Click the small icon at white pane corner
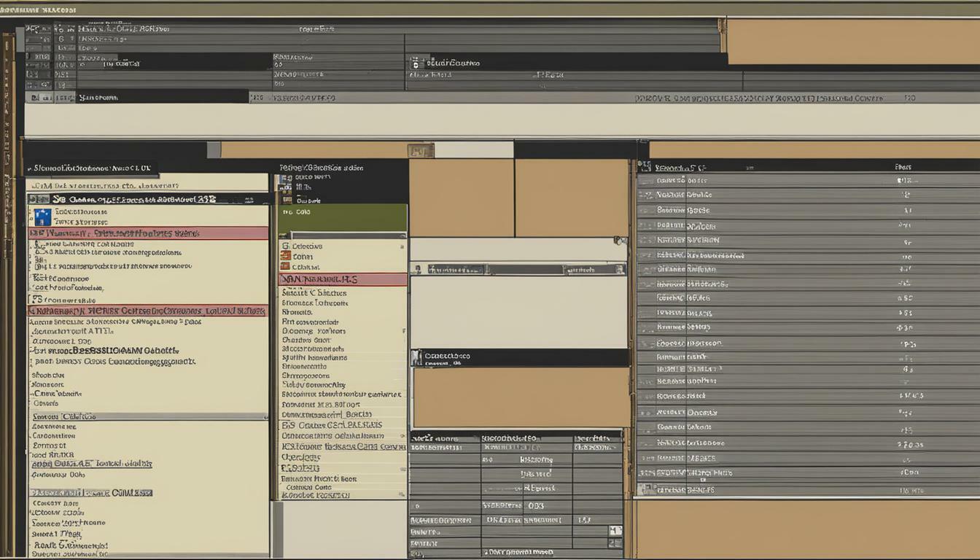This screenshot has width=980, height=560. pyautogui.click(x=621, y=240)
